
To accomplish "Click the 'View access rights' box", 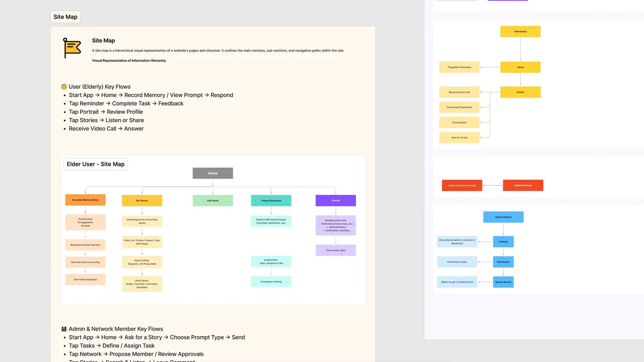I will 336,250.
